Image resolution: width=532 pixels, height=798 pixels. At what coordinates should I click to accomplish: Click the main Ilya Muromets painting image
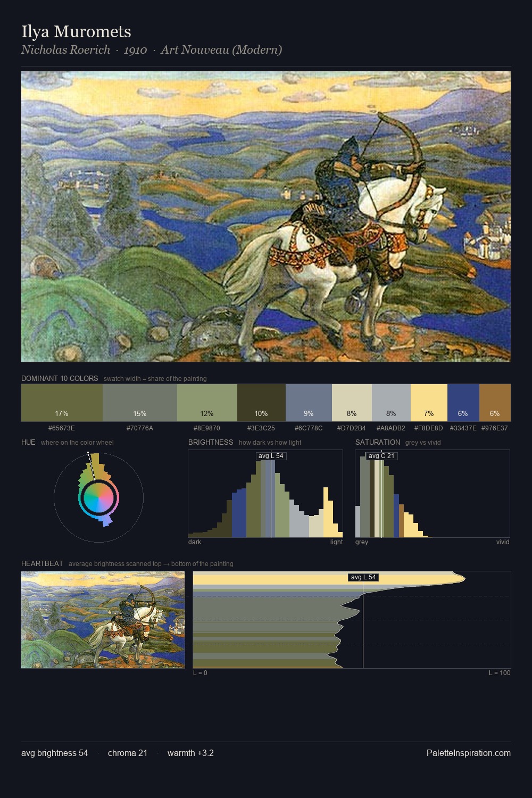coord(266,217)
